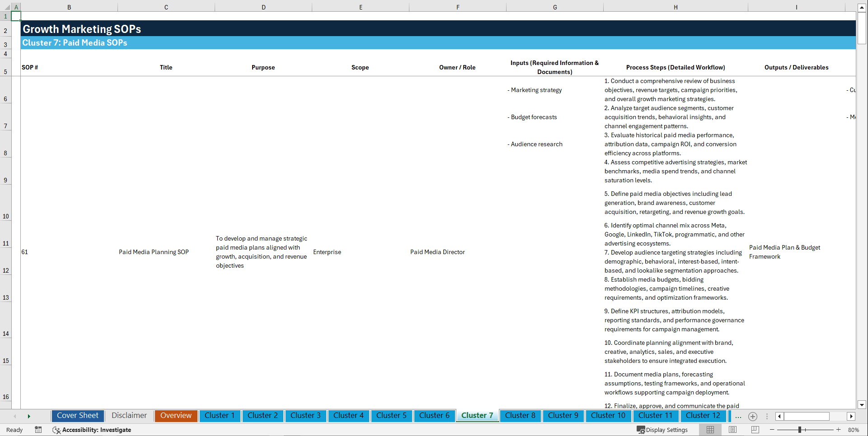Select column D header
Screen dimensions: 868x436
pos(263,7)
